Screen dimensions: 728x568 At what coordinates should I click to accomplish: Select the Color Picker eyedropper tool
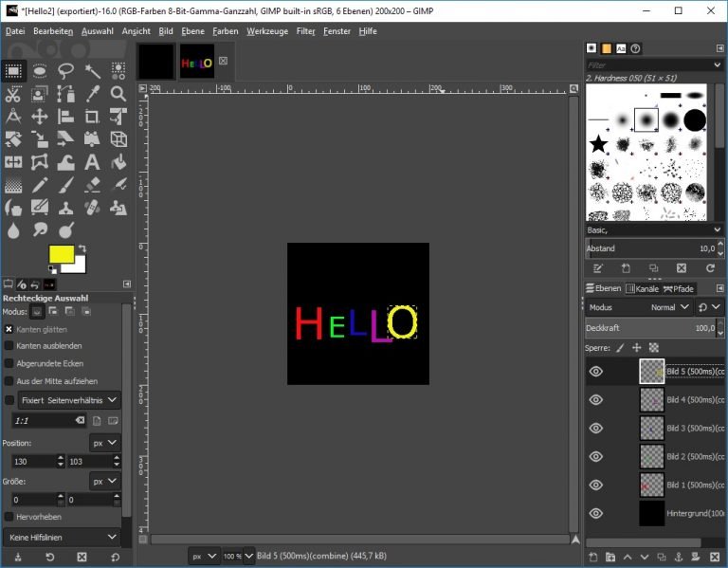tap(92, 93)
